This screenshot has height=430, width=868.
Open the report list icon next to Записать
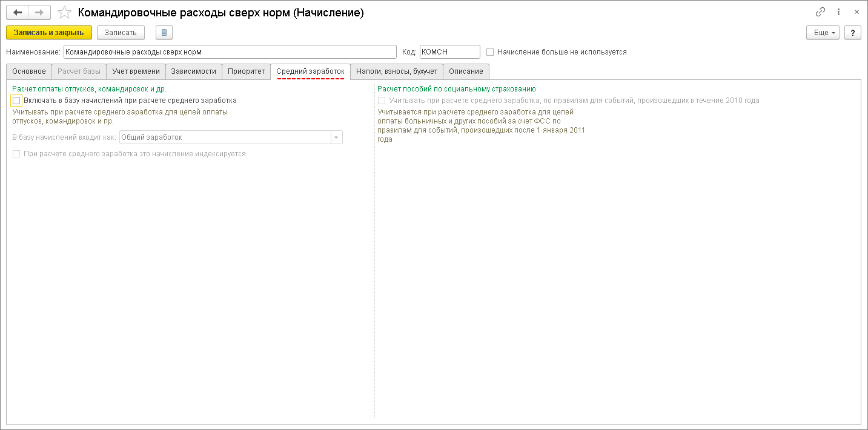tap(164, 33)
